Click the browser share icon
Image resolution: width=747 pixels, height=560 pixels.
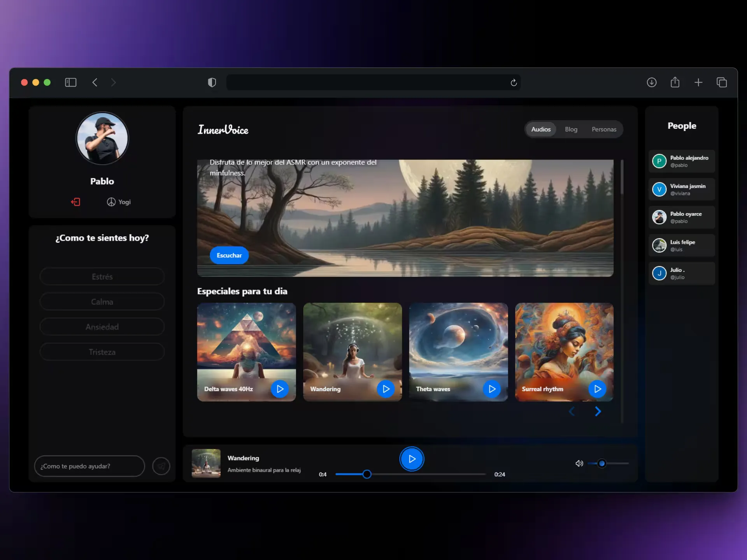(x=675, y=82)
